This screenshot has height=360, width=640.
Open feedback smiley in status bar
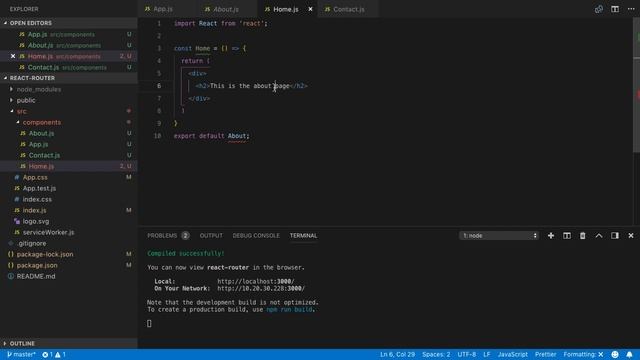tap(615, 354)
